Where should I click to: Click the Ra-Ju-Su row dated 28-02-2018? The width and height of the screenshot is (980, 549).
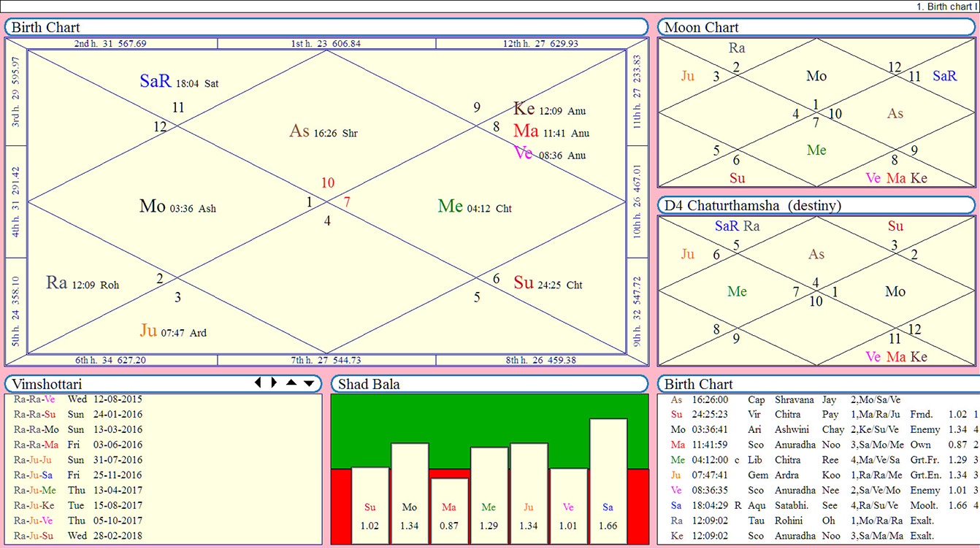point(78,536)
